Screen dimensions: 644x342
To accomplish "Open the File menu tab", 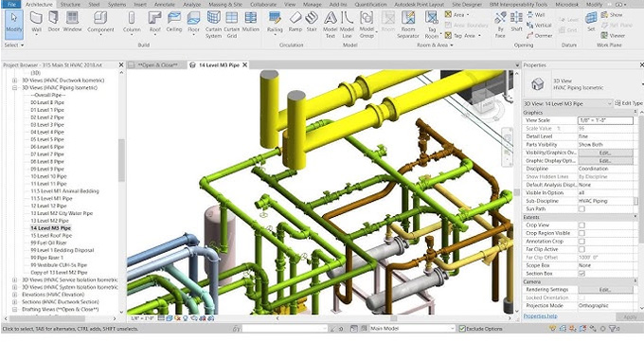I will (x=11, y=4).
